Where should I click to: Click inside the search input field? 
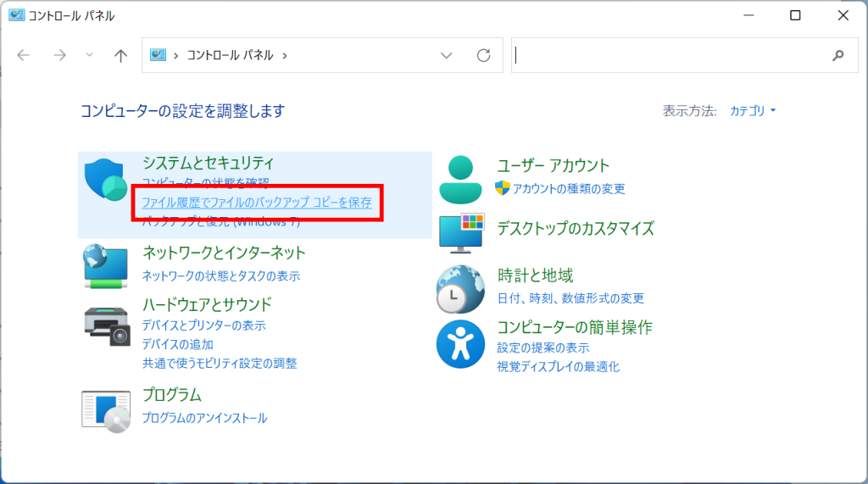670,56
